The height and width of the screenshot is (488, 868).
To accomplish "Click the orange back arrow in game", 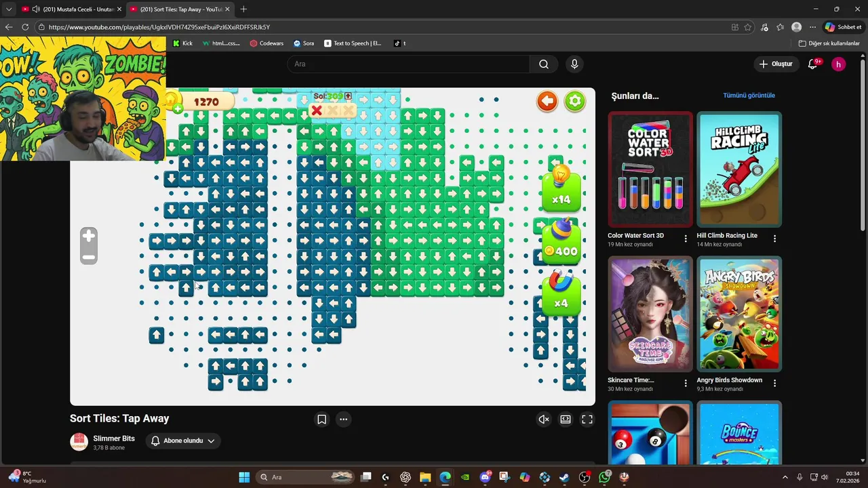I will (x=547, y=101).
